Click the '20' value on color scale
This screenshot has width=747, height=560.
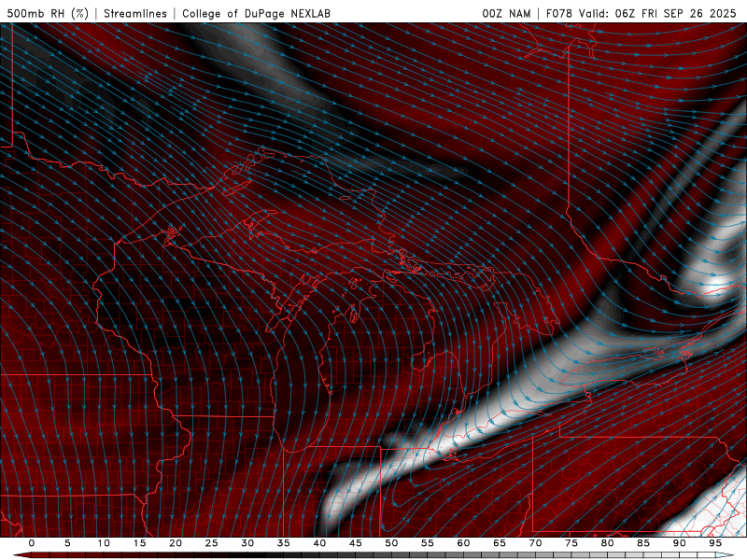click(x=176, y=543)
